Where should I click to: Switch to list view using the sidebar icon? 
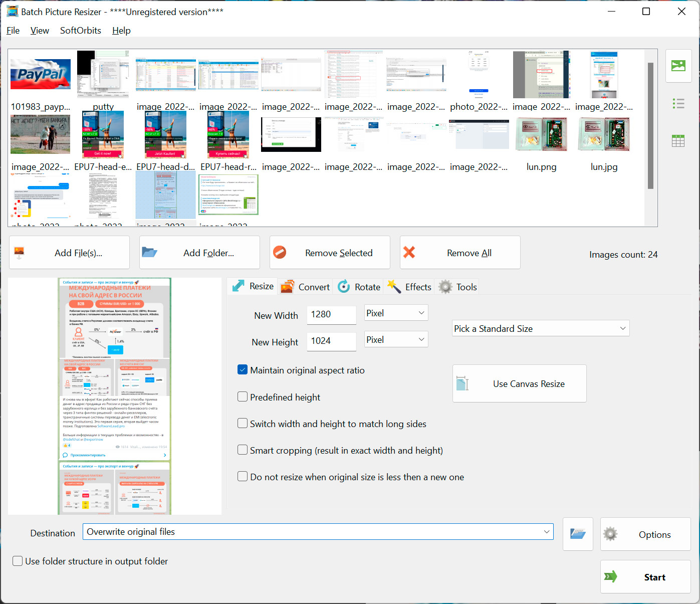pos(678,103)
